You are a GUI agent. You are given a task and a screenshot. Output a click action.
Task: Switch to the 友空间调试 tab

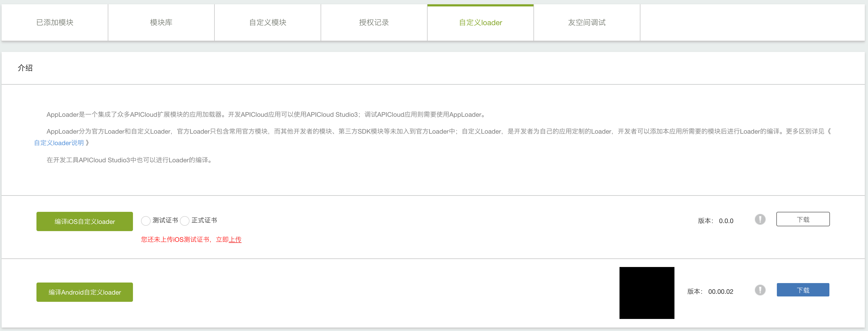pyautogui.click(x=587, y=22)
